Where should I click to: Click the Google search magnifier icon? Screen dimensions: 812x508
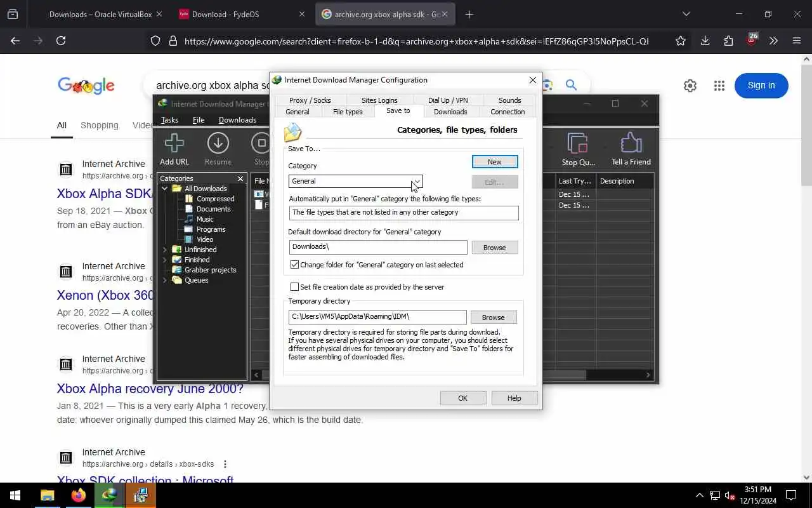571,85
